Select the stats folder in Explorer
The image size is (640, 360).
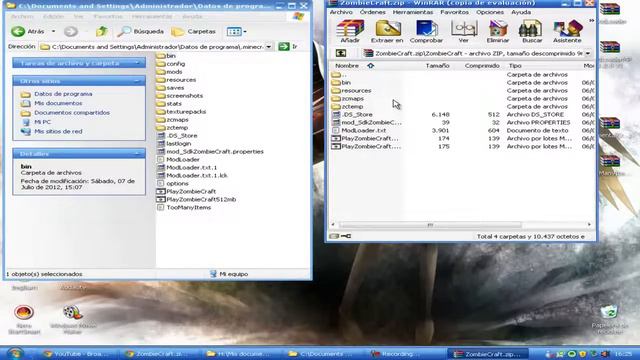point(169,104)
